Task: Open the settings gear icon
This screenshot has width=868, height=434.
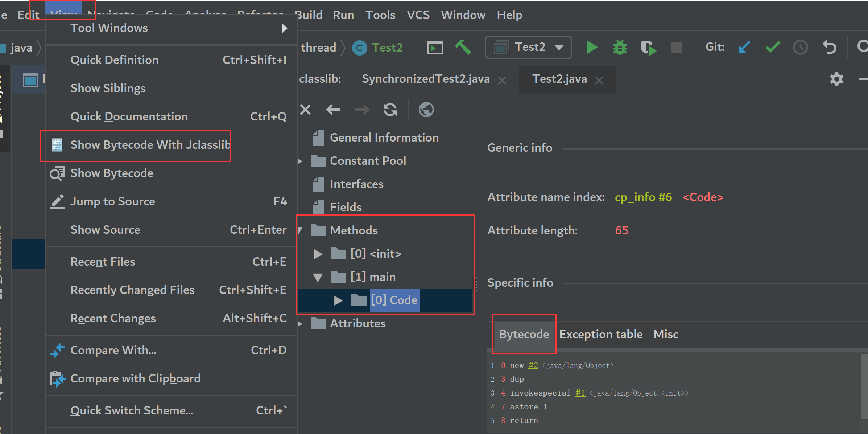Action: (x=836, y=79)
